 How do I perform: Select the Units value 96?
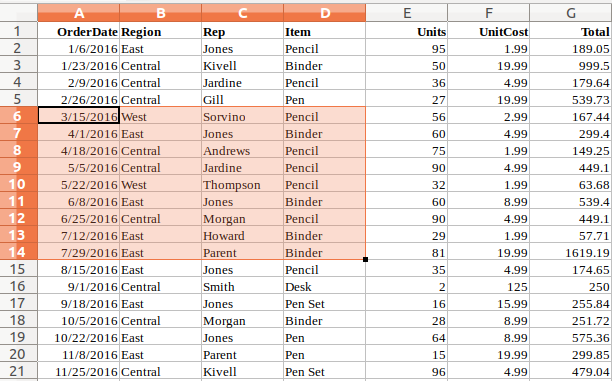(x=407, y=371)
